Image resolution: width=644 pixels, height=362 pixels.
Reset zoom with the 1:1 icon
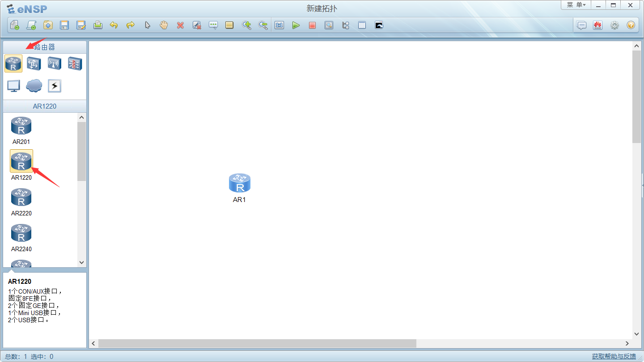280,25
